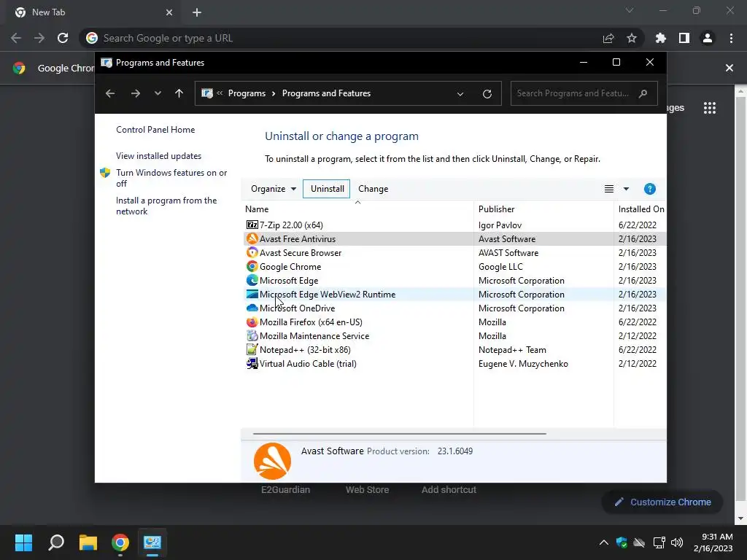747x560 pixels.
Task: Expand the address bar history dropdown
Action: [x=460, y=94]
